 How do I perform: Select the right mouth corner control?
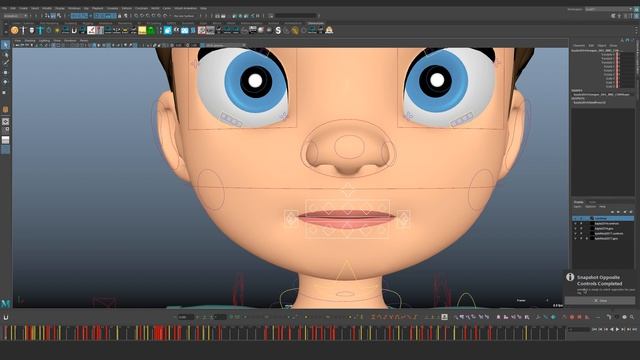point(403,218)
